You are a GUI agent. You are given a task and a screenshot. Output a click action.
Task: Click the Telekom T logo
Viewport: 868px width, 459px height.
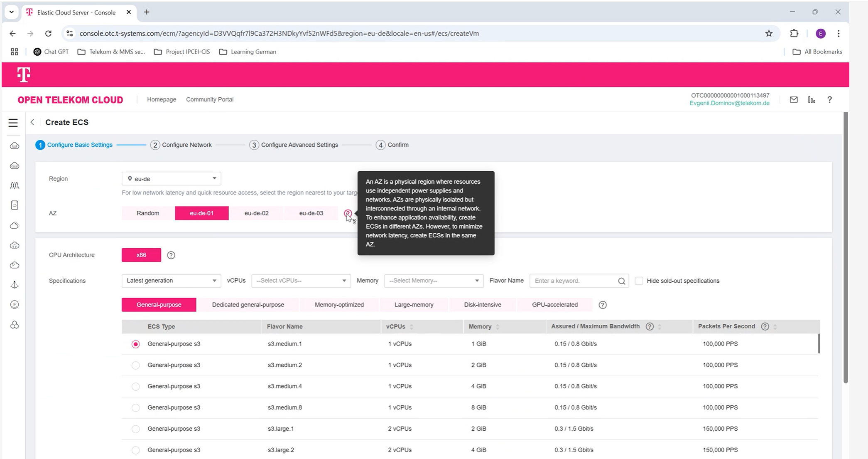click(24, 75)
